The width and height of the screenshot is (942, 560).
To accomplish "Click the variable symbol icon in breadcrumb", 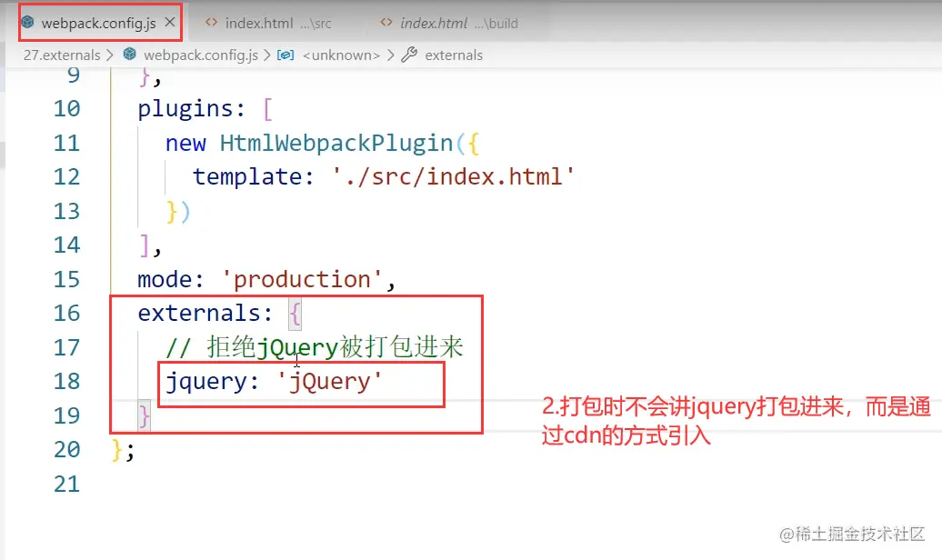I will (286, 55).
